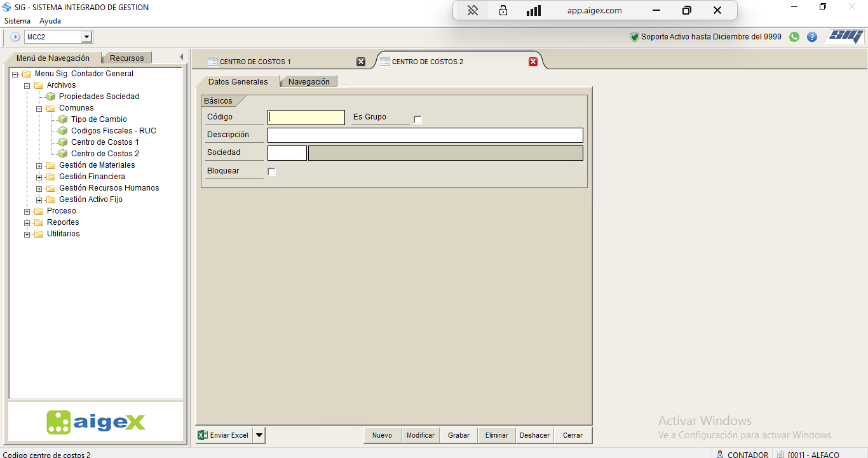868x458 pixels.
Task: Expand the Gestión de Materiales node
Action: point(39,166)
